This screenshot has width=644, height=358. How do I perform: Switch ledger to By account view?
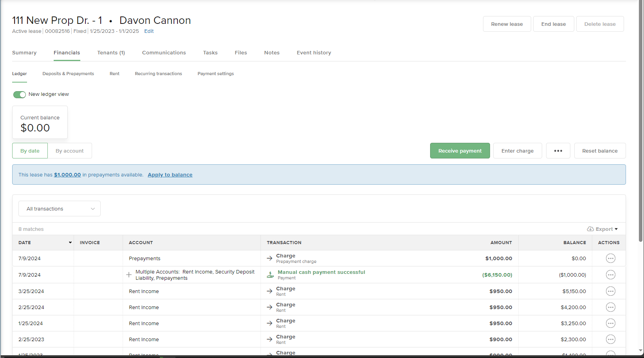click(70, 151)
